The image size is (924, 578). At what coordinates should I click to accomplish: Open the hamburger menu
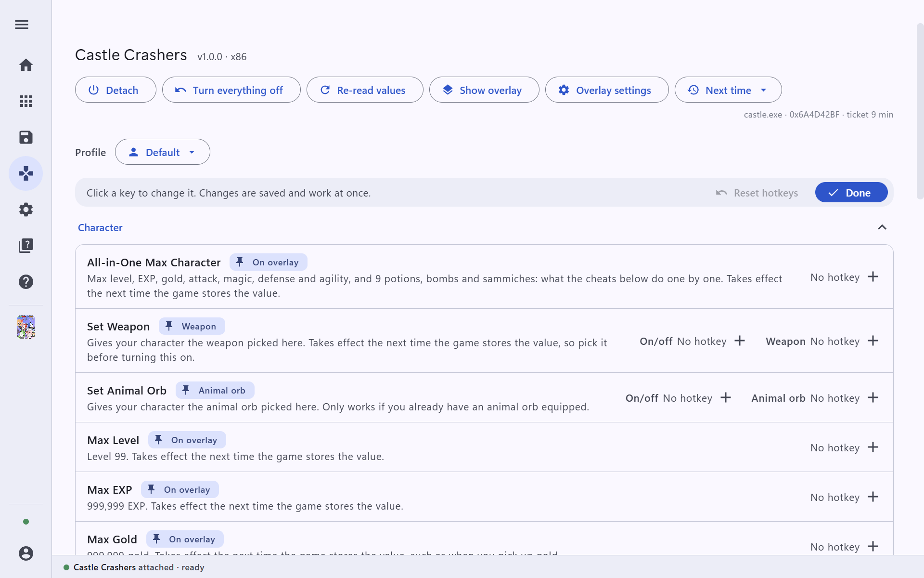22,25
